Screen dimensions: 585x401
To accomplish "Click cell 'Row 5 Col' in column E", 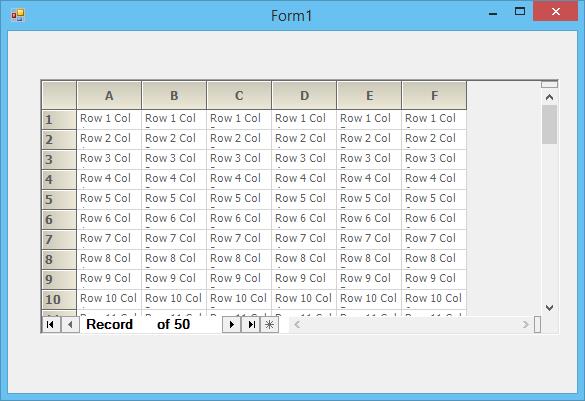I will [x=369, y=200].
